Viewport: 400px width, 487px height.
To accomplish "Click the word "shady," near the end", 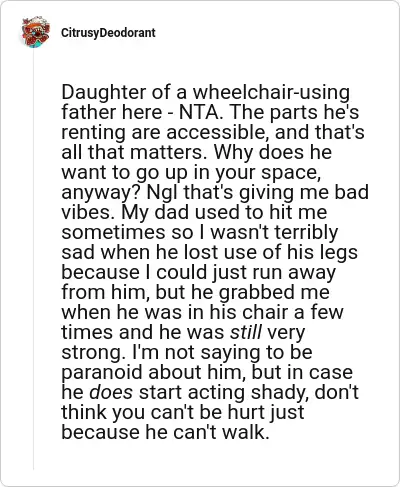I will click(280, 392).
